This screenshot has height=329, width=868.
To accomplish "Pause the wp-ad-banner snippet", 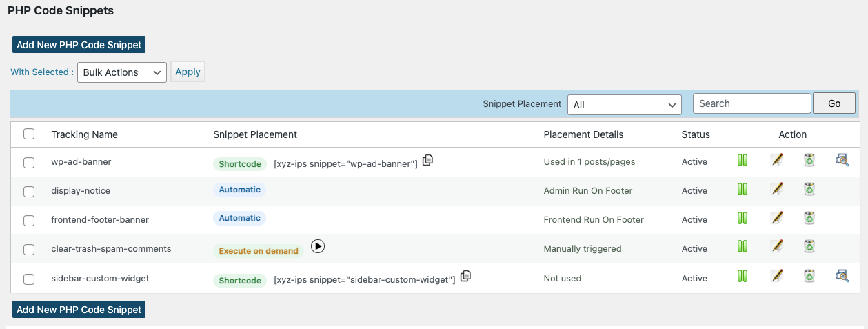I will pos(742,161).
